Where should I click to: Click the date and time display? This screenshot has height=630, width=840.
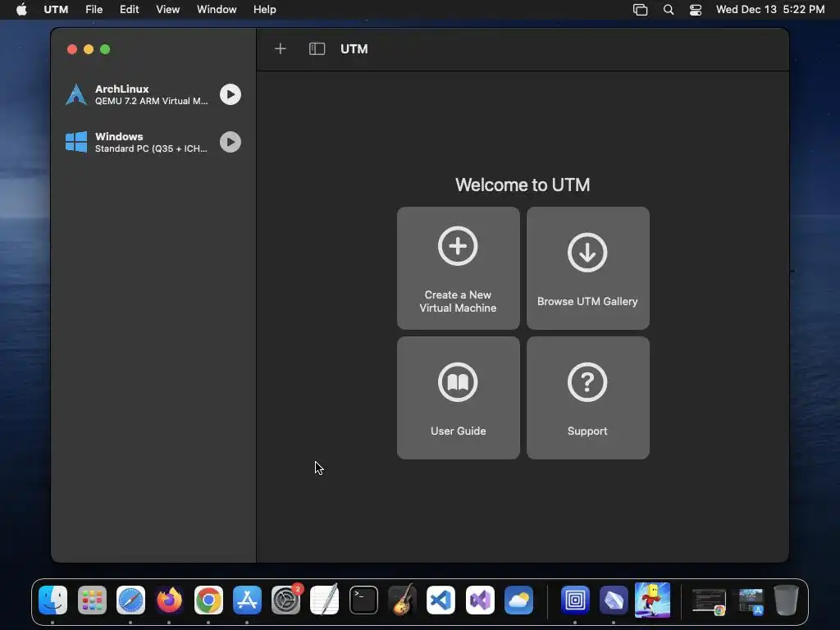tap(769, 10)
